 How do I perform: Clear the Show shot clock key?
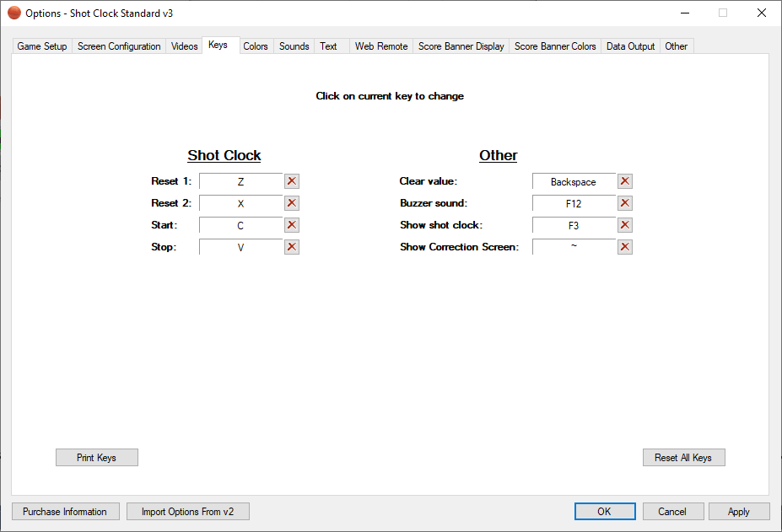click(625, 225)
